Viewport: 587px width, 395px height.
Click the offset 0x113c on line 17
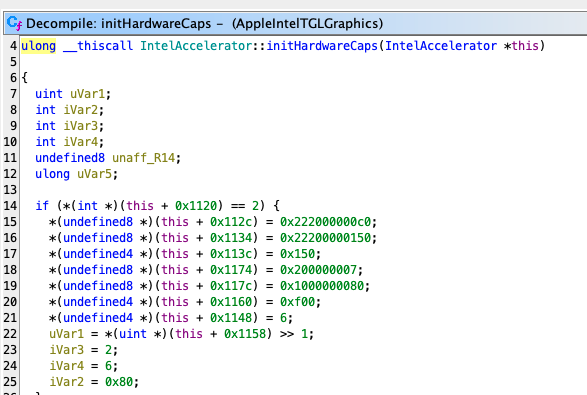click(x=231, y=254)
